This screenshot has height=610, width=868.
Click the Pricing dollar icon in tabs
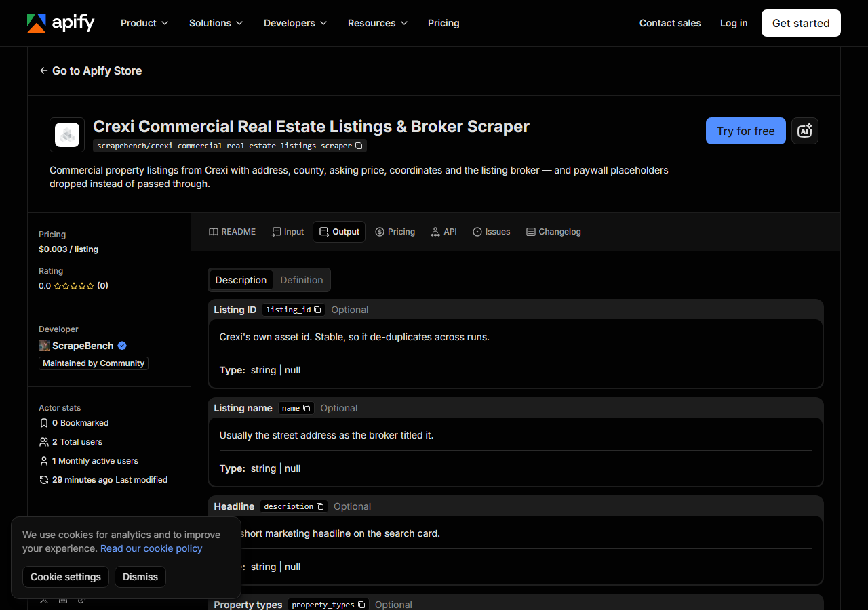(380, 232)
